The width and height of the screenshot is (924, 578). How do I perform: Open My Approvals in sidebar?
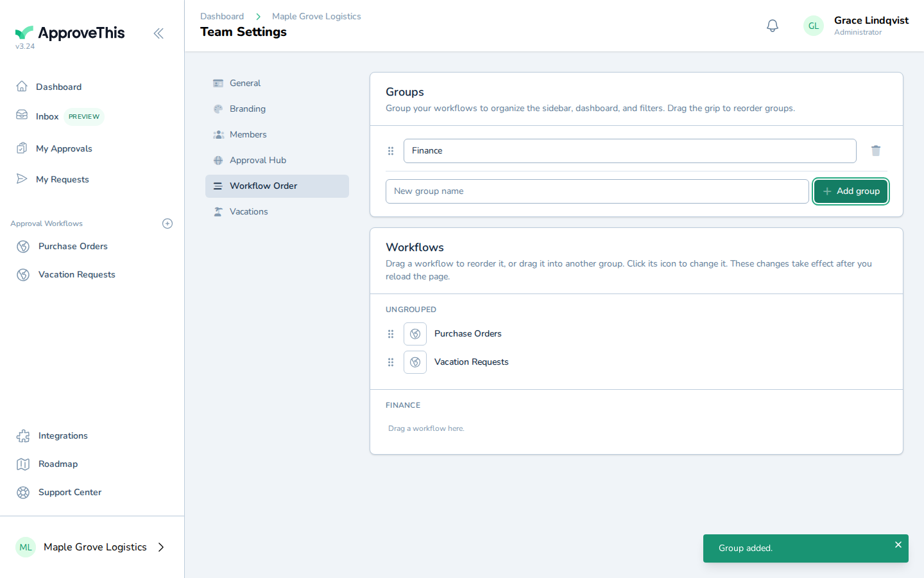point(64,148)
